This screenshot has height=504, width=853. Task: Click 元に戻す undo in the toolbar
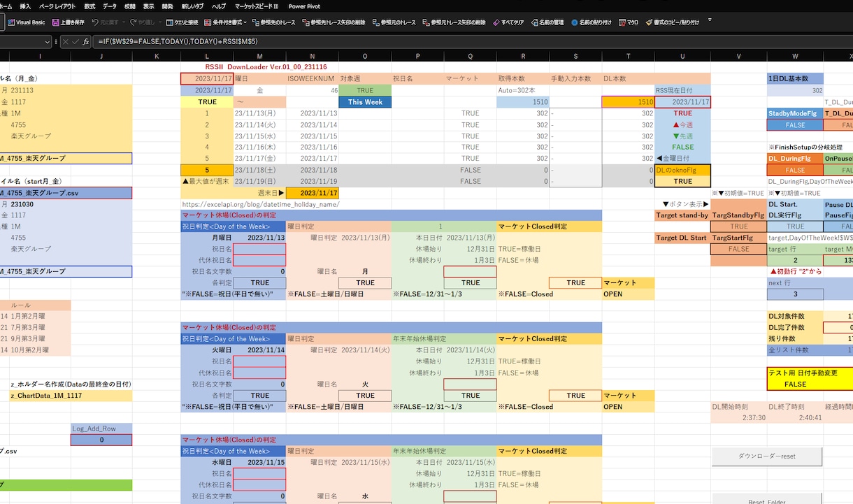[x=105, y=22]
